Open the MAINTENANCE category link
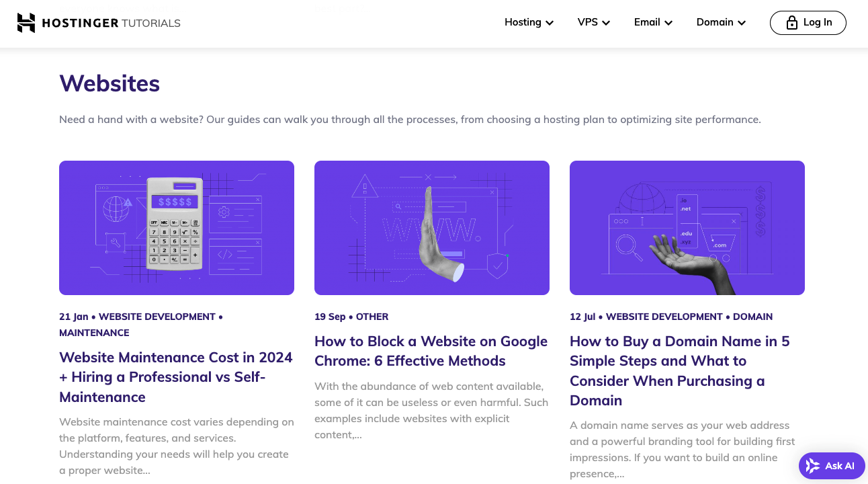This screenshot has width=868, height=484. click(94, 333)
